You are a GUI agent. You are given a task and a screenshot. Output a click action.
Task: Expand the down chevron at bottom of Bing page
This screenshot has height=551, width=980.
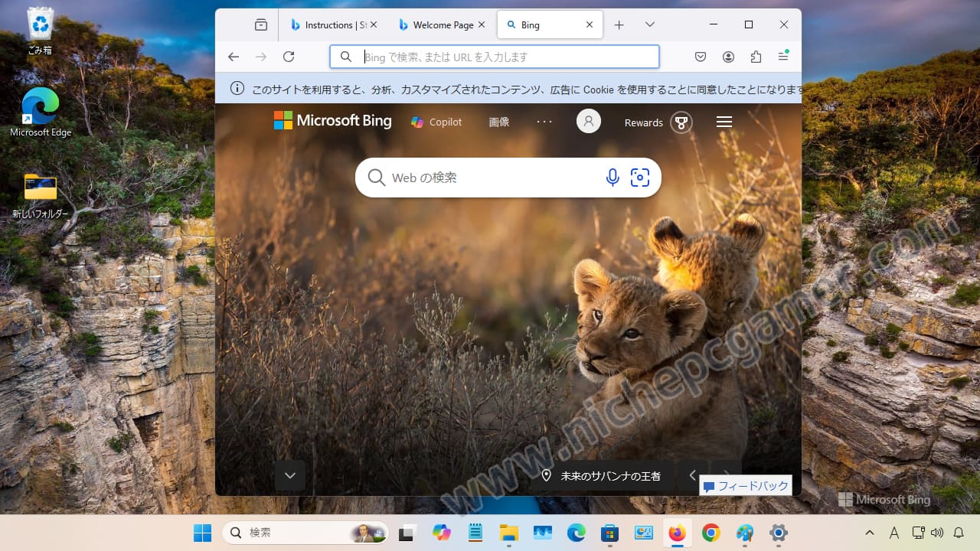pyautogui.click(x=290, y=475)
